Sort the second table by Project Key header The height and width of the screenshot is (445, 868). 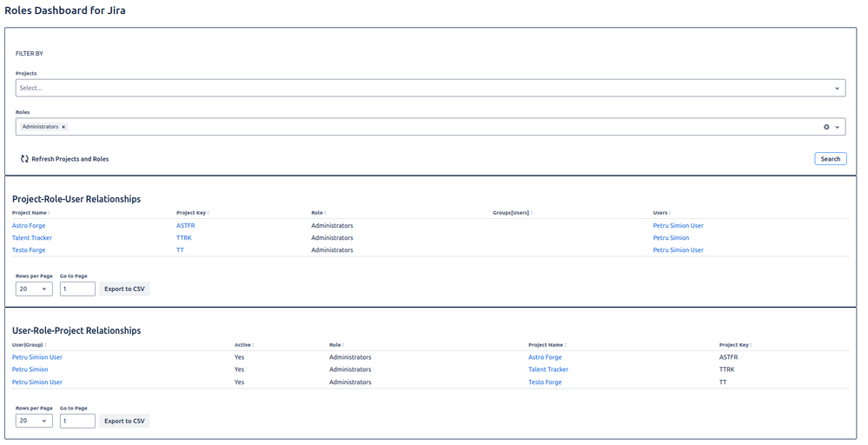point(735,345)
